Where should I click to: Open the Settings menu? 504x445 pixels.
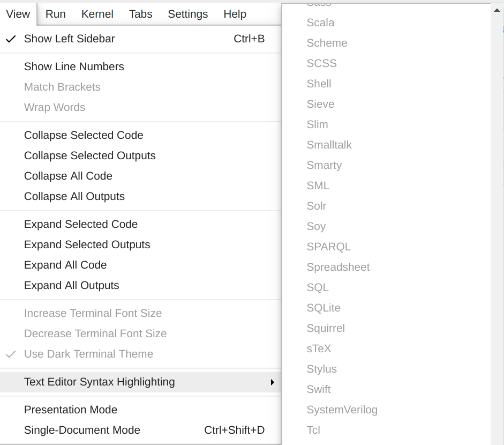click(x=187, y=14)
